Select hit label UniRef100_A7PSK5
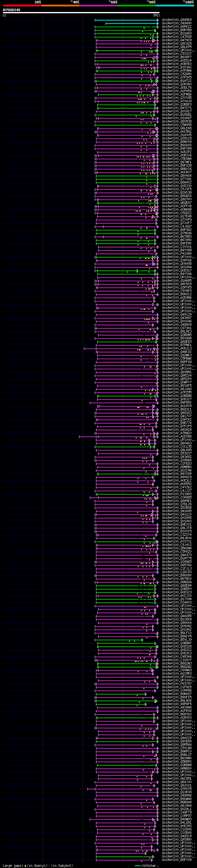The width and height of the screenshot is (197, 868). 177,78
